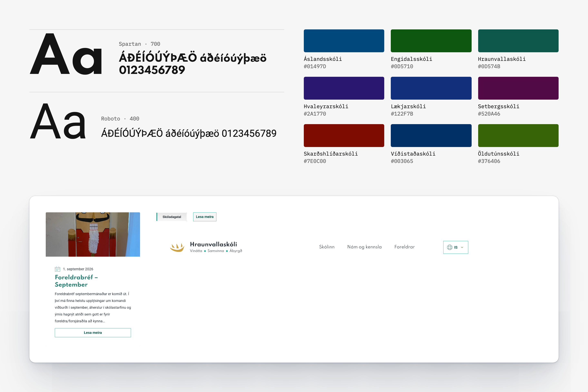Select the Víðistaðaskóli #003065 color swatch

pos(431,136)
